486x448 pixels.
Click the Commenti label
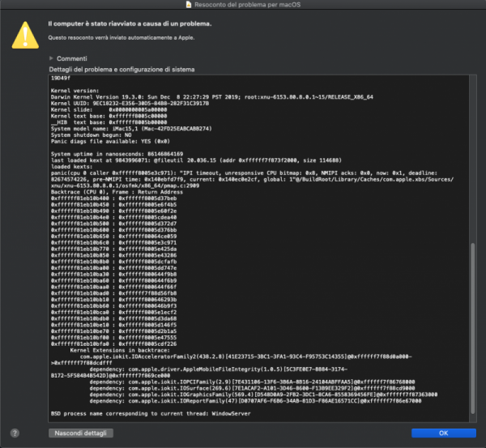[72, 58]
